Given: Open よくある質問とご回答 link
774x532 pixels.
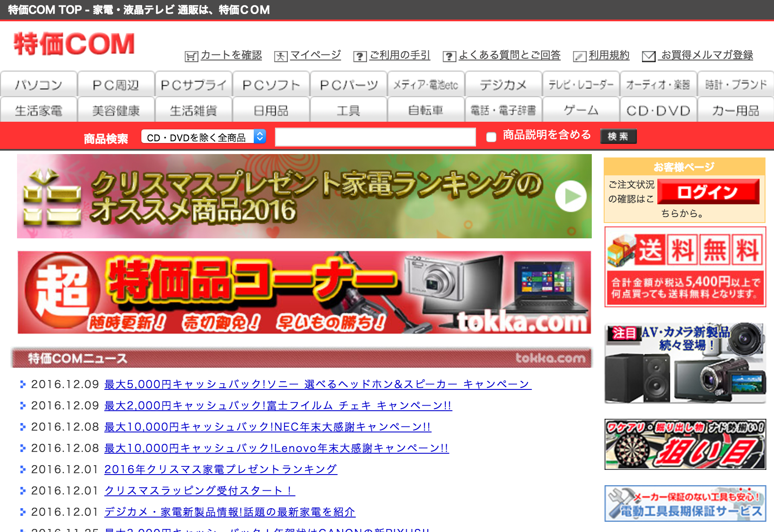Looking at the screenshot, I should coord(510,55).
